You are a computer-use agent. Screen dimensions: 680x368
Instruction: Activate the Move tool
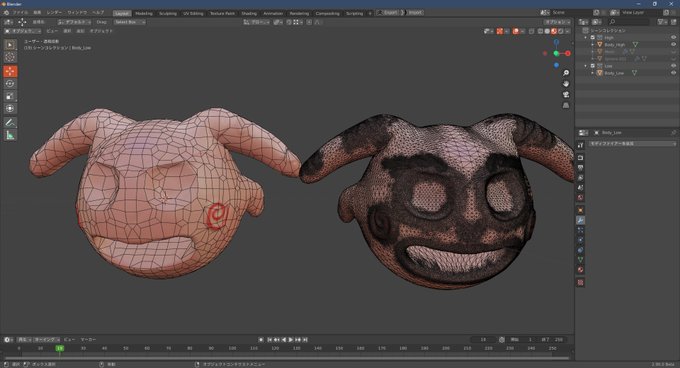10,71
